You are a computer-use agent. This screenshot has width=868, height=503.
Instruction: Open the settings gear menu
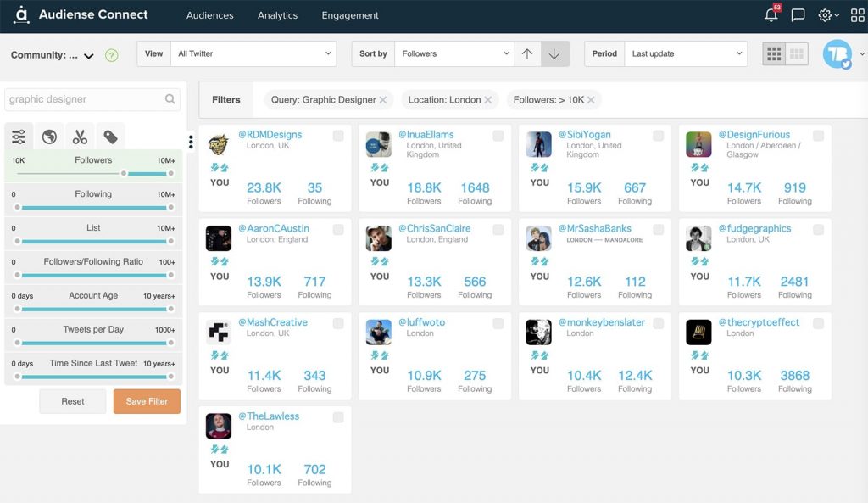825,15
